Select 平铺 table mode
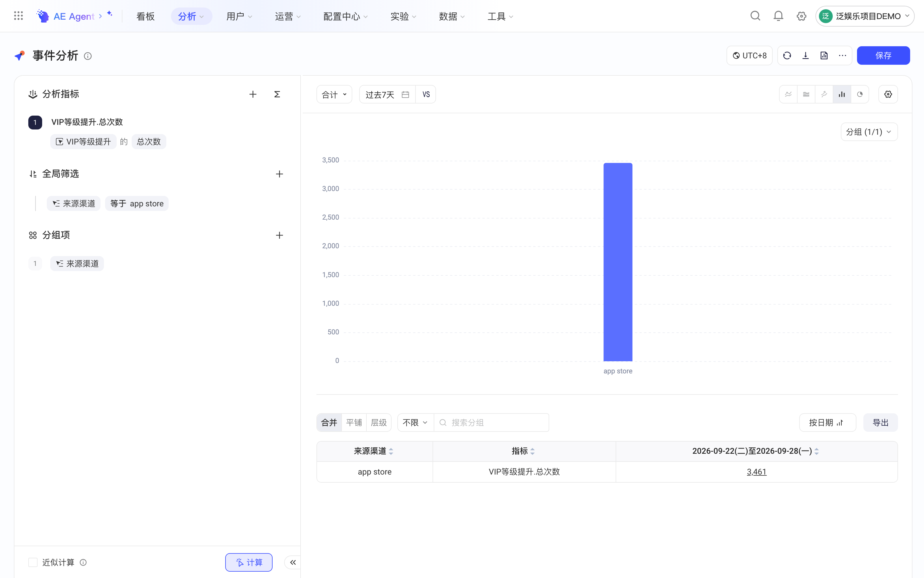Viewport: 924px width, 578px height. [x=354, y=423]
